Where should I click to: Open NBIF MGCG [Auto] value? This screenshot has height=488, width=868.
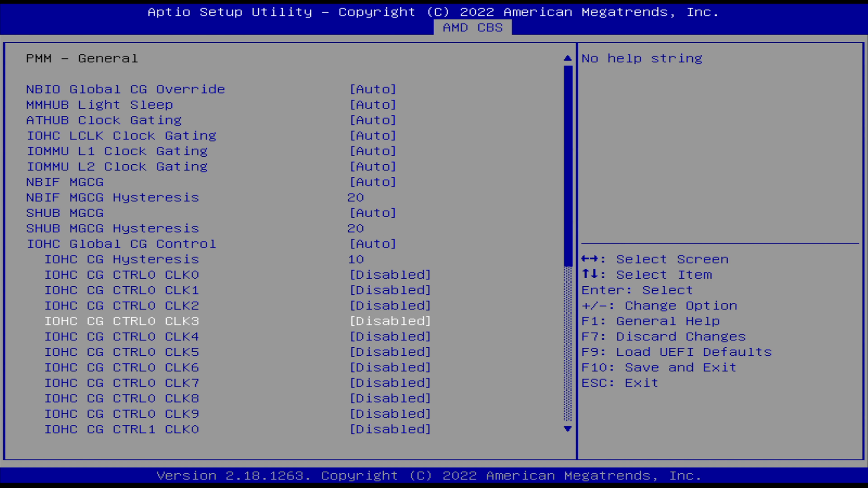point(373,182)
